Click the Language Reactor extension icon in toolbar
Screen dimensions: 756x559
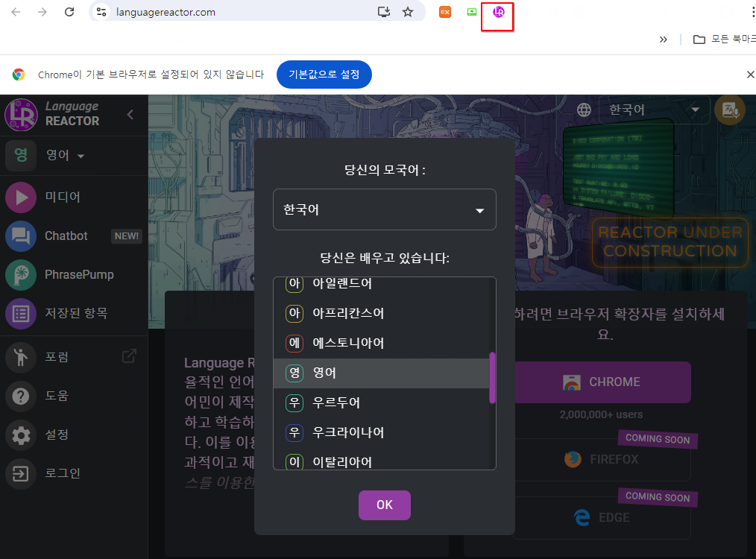click(x=498, y=12)
